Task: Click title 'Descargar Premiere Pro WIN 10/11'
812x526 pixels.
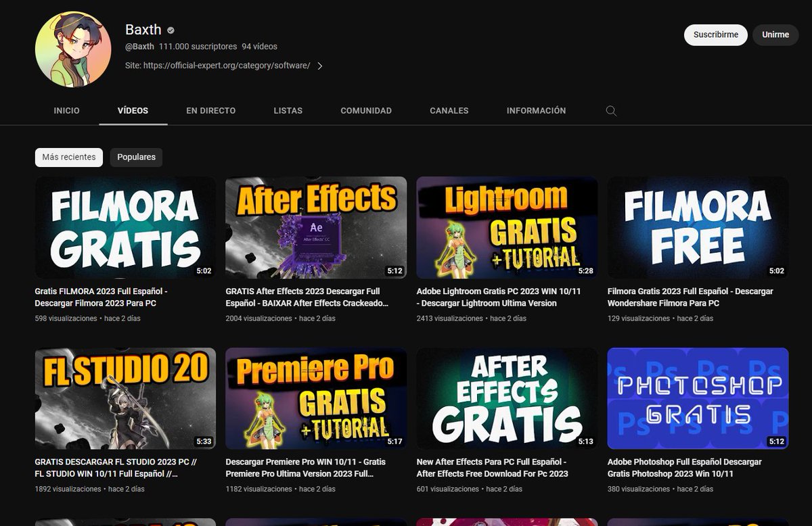Action: click(306, 468)
